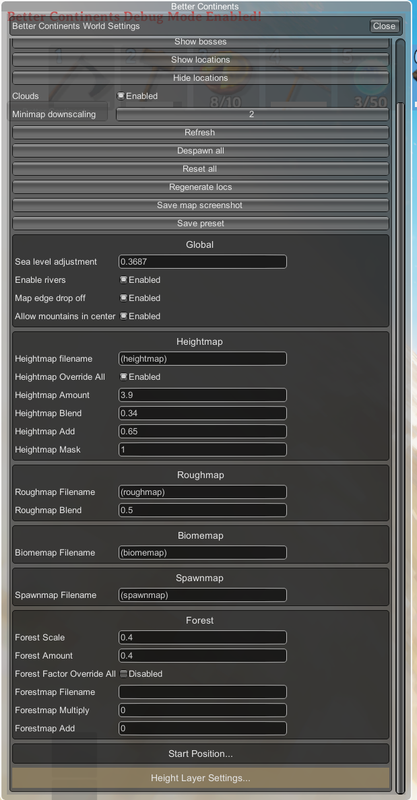Viewport: 417px width, 800px height.
Task: Toggle Heightmap Override All checkbox
Action: coord(123,377)
